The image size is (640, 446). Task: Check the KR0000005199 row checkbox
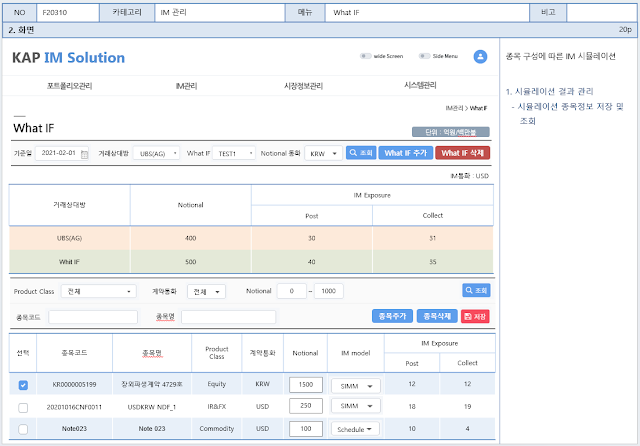23,385
